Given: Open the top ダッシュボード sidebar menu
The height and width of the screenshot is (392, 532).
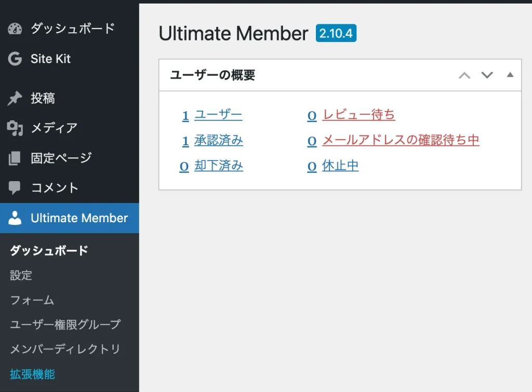Looking at the screenshot, I should tap(70, 29).
